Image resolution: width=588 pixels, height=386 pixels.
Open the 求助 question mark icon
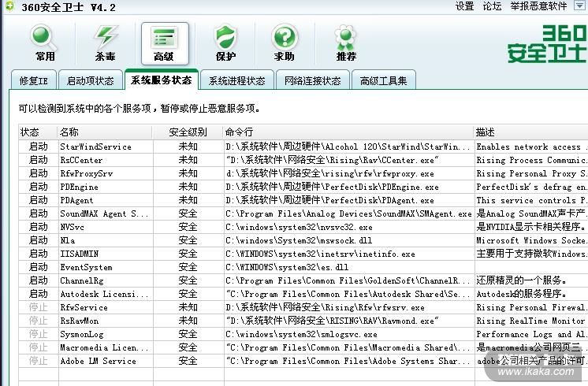285,43
